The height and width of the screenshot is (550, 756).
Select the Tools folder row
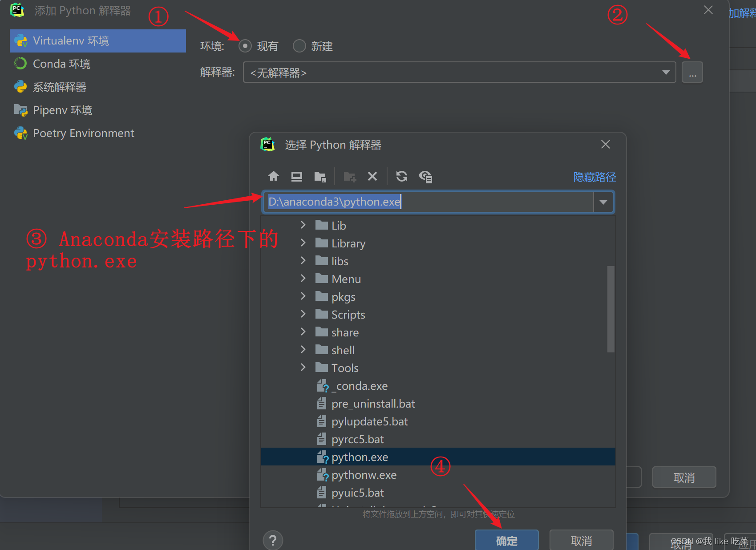click(438, 368)
